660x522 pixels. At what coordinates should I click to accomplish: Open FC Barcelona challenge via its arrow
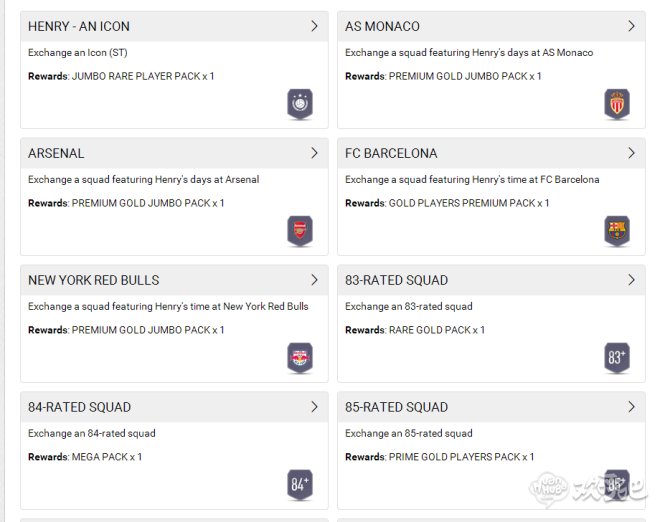(x=631, y=153)
